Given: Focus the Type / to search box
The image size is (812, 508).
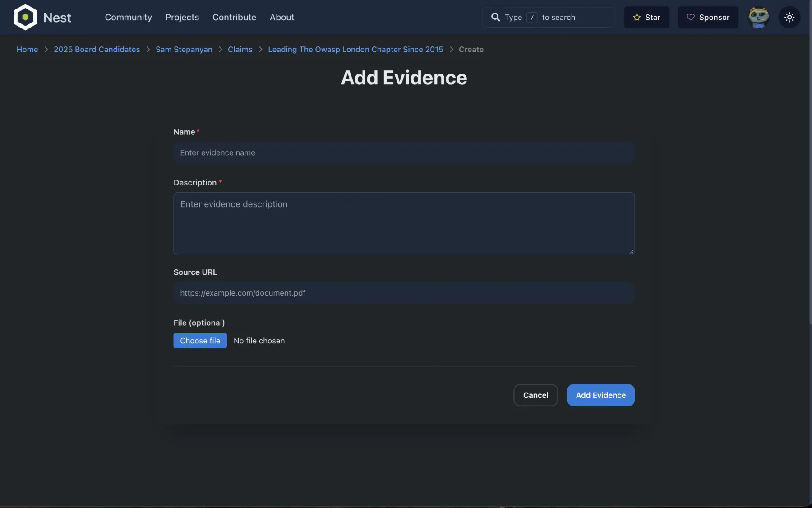Looking at the screenshot, I should click(x=548, y=17).
